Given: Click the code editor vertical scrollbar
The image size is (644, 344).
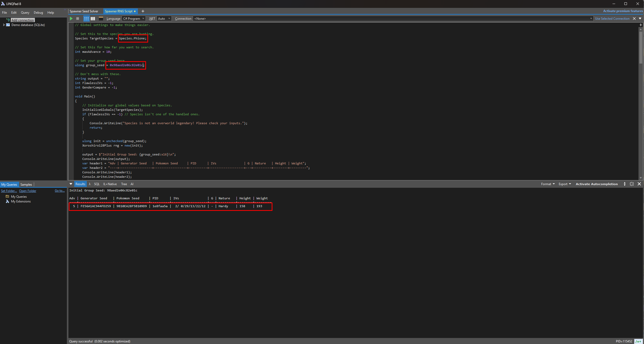Looking at the screenshot, I should 641,47.
